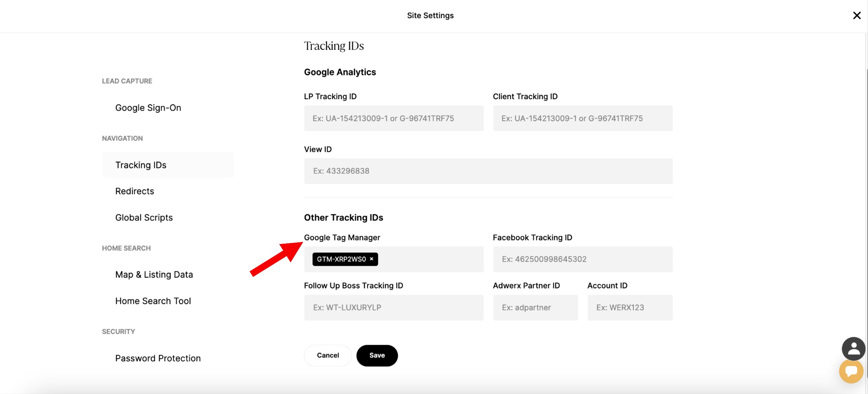Open Google Sign-On settings

148,108
